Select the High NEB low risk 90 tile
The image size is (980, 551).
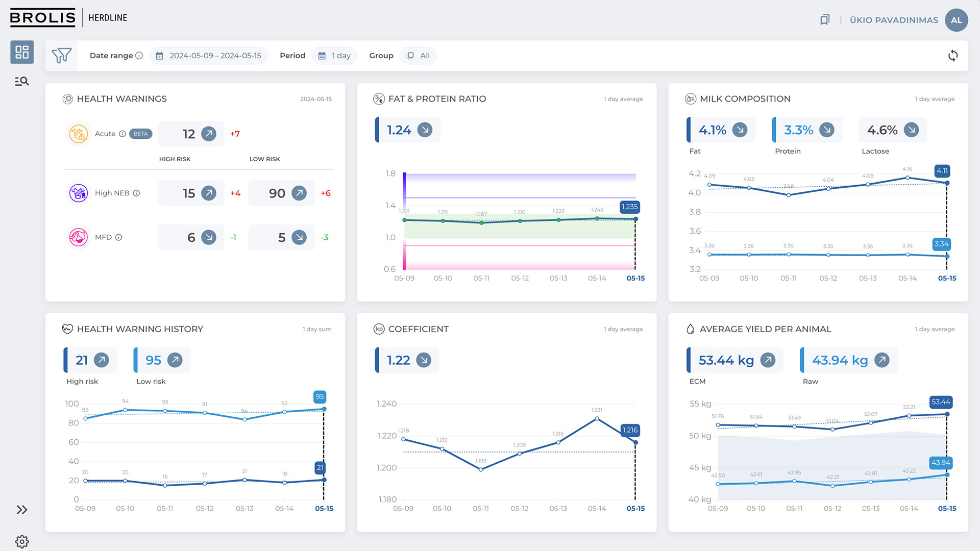click(281, 193)
